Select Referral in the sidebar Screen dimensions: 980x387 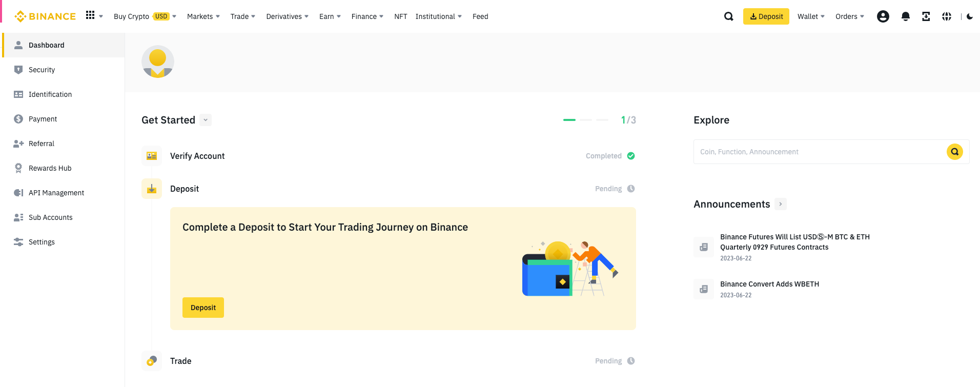coord(63,144)
